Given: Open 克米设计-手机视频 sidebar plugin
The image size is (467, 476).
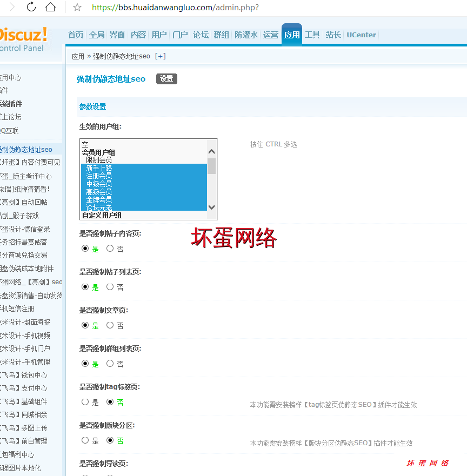Looking at the screenshot, I should point(25,336).
